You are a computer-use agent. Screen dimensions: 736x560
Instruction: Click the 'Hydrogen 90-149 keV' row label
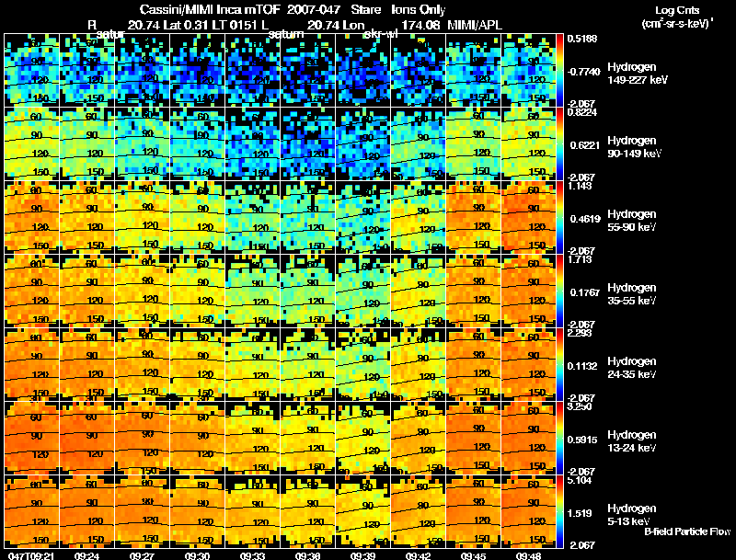tap(634, 147)
